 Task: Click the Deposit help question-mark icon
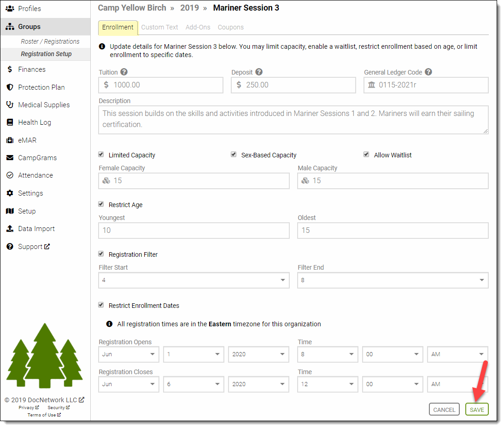click(x=259, y=72)
